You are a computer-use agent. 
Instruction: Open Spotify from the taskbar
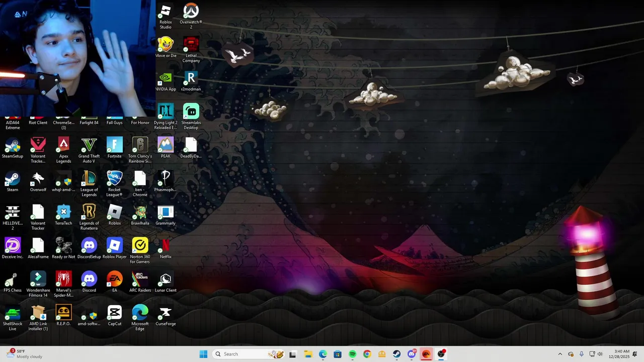coord(352,354)
